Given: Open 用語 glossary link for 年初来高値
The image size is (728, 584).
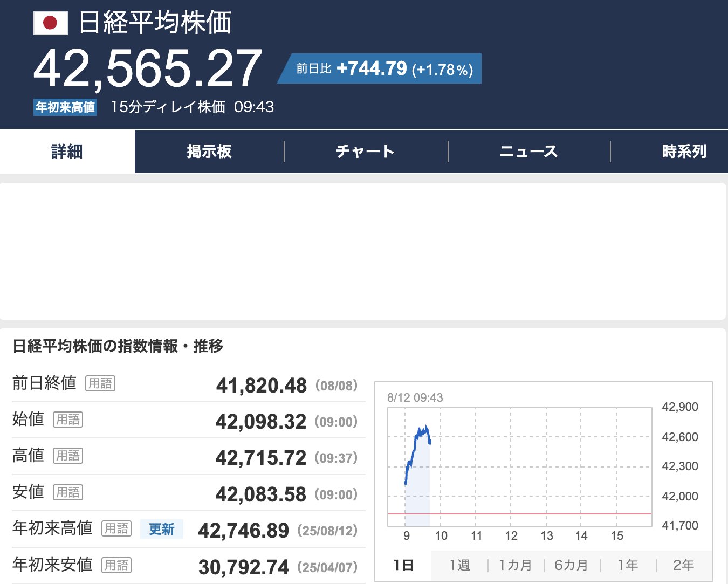Looking at the screenshot, I should point(116,528).
